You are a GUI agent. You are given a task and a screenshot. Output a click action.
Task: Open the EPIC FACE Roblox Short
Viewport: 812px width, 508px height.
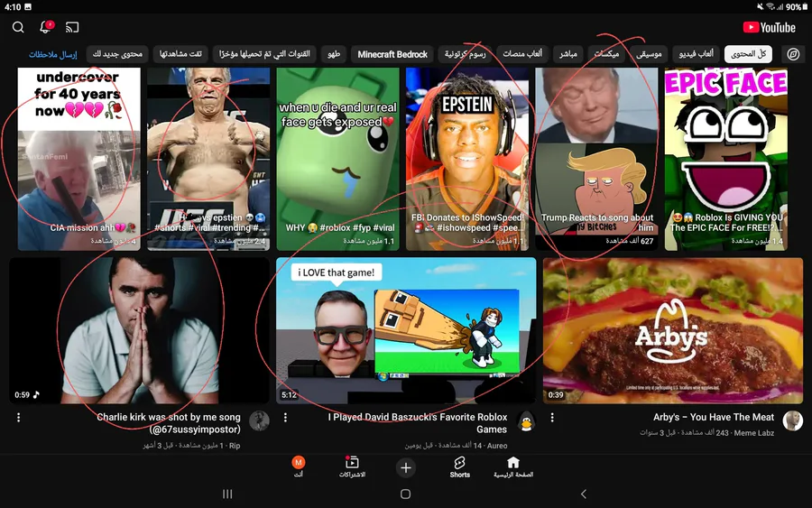click(x=726, y=159)
